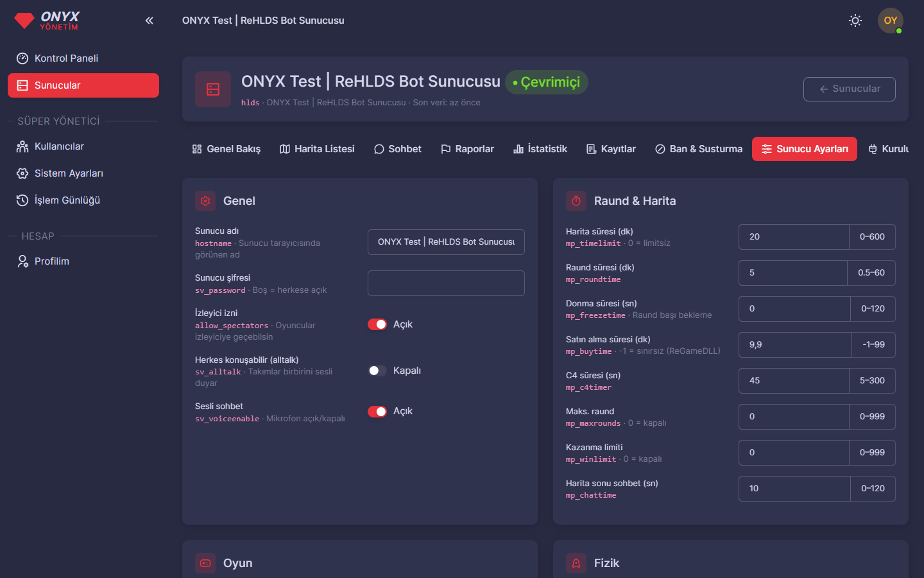Open the Kayıtlar tab
This screenshot has width=924, height=578.
(x=611, y=149)
